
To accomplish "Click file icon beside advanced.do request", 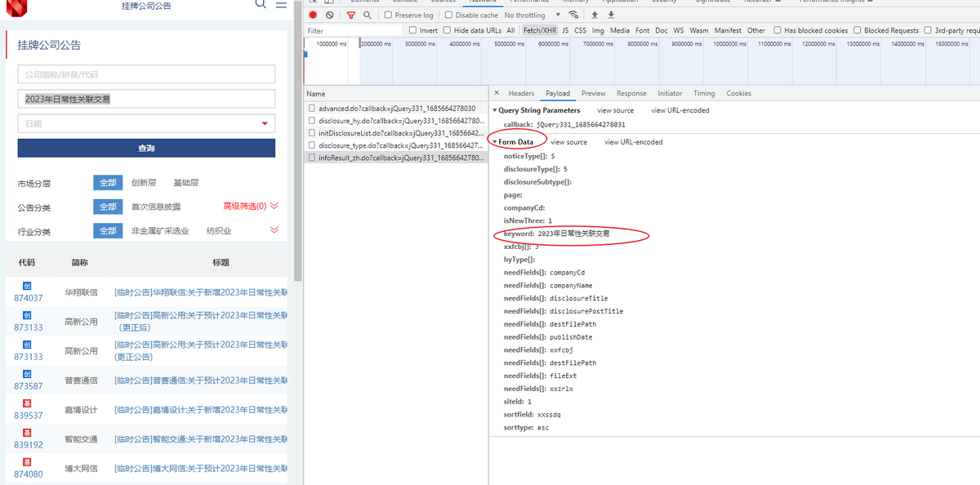I will (312, 108).
